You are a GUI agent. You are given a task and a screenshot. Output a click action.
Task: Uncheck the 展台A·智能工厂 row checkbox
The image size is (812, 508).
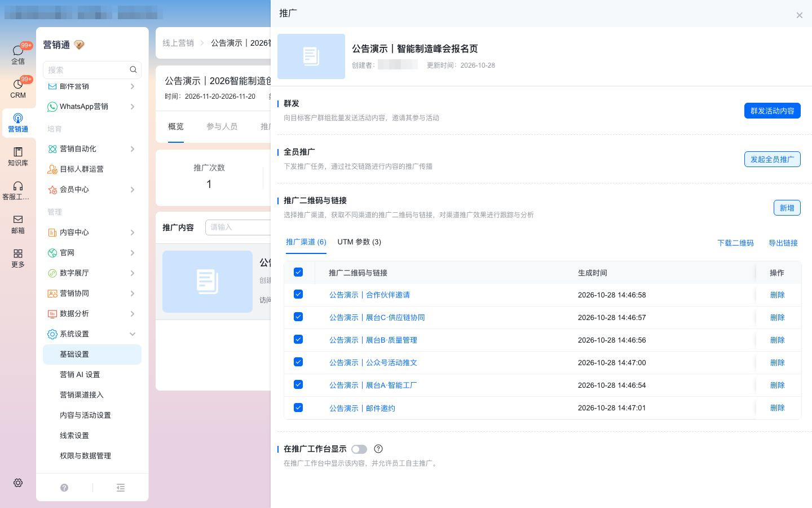coord(298,384)
